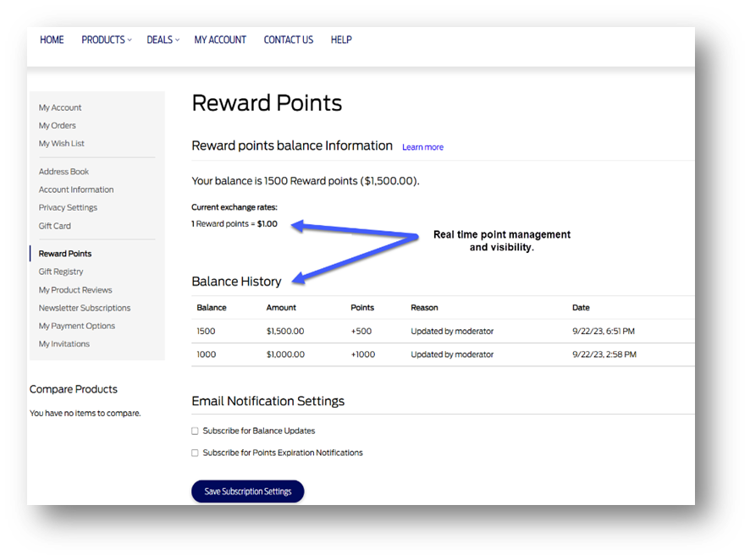Click Contact Us in the navigation bar
Screen dimensions: 750x560
[x=288, y=40]
